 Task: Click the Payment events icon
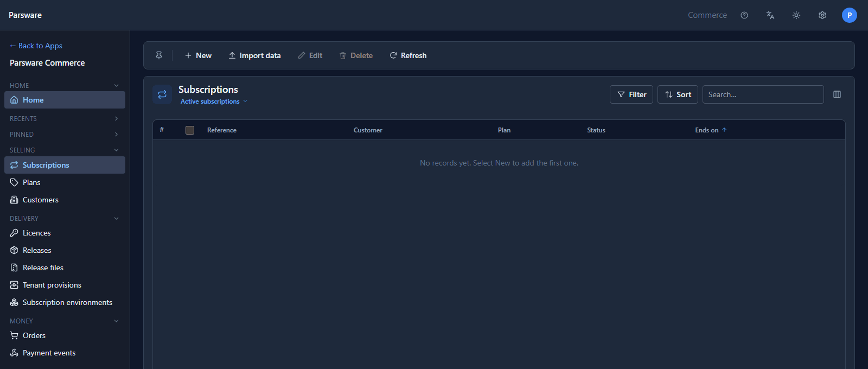[x=14, y=353]
